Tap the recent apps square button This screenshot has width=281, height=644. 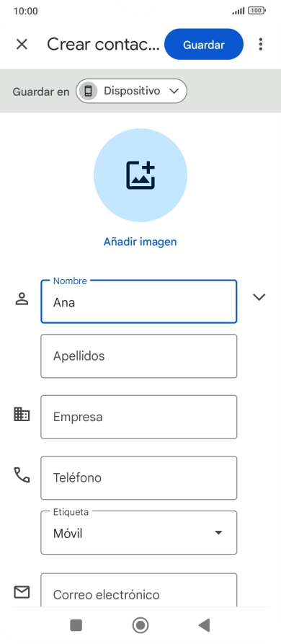[x=76, y=625]
